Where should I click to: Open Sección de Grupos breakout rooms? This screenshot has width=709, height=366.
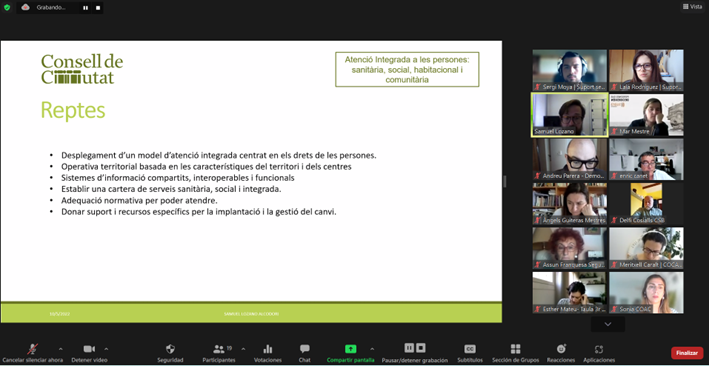515,349
